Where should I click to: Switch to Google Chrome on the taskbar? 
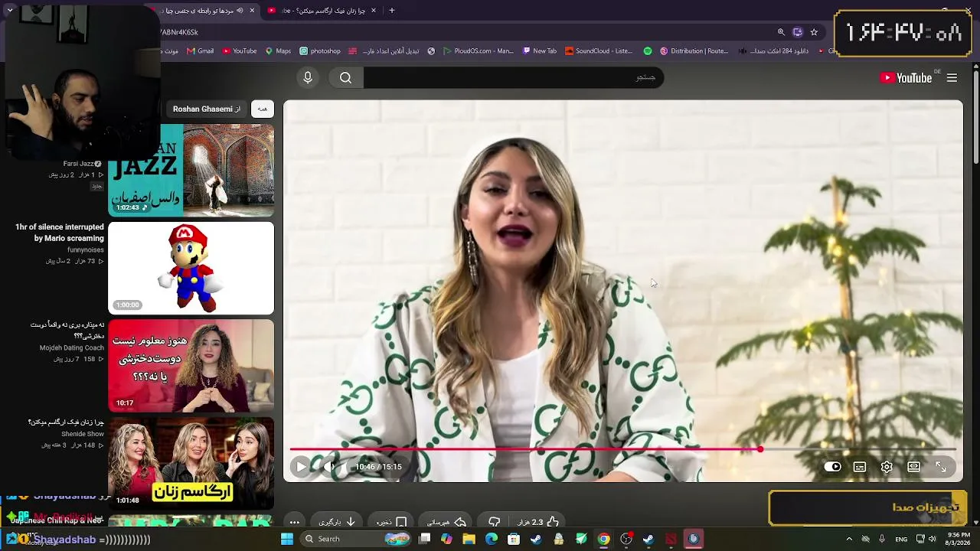pyautogui.click(x=604, y=539)
